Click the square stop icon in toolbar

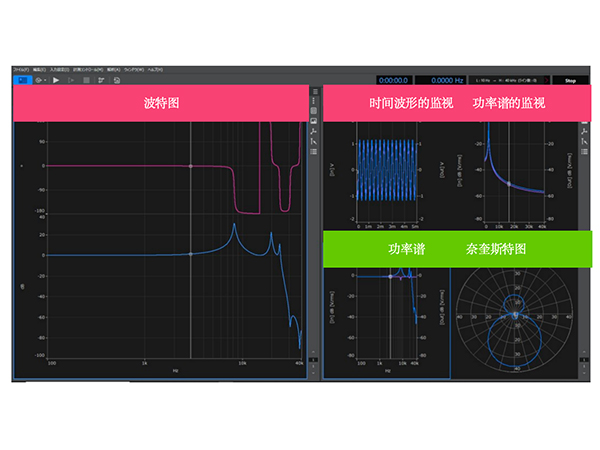tap(86, 79)
